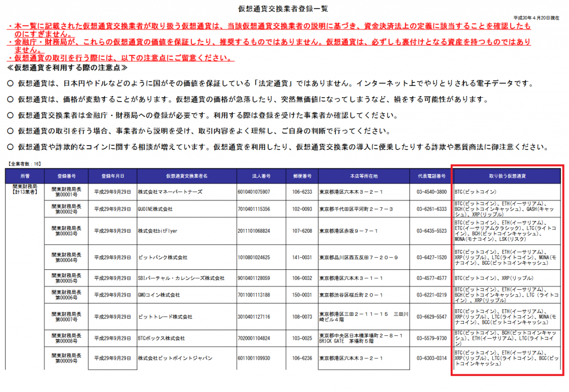The image size is (569, 392).
Task: Click registration number 第00006号
Action: [x=67, y=298]
